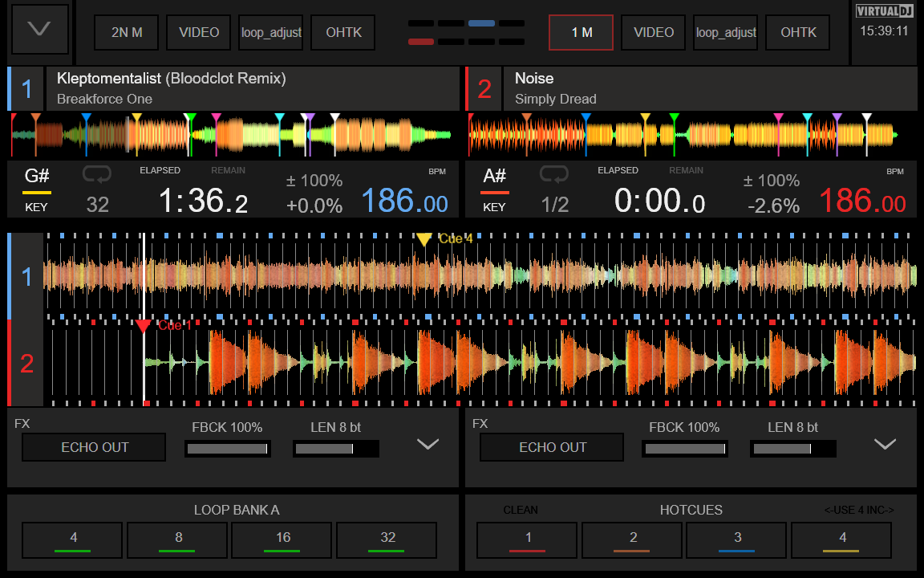Viewport: 924px width, 578px height.
Task: Trigger hotcue 4 pad
Action: 841,539
